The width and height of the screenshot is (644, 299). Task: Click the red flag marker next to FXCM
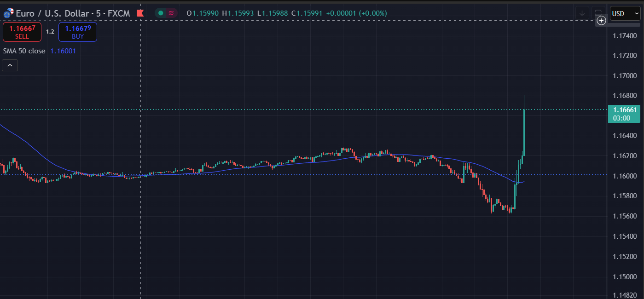[140, 13]
